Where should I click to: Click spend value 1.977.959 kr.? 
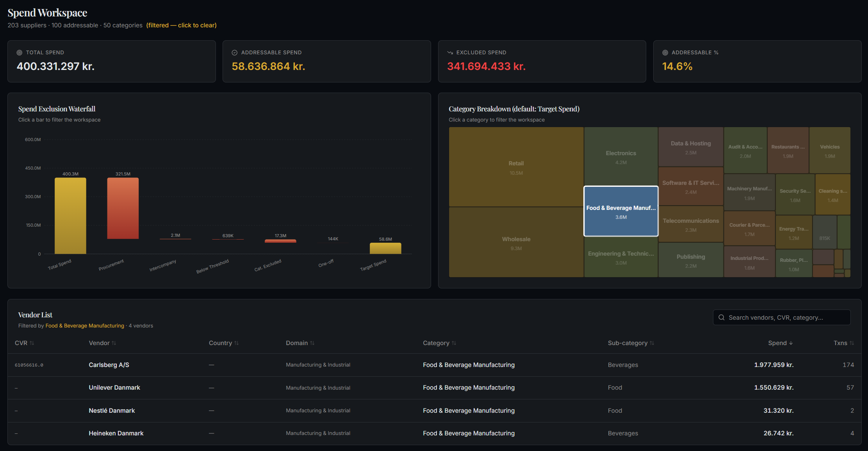click(x=774, y=365)
